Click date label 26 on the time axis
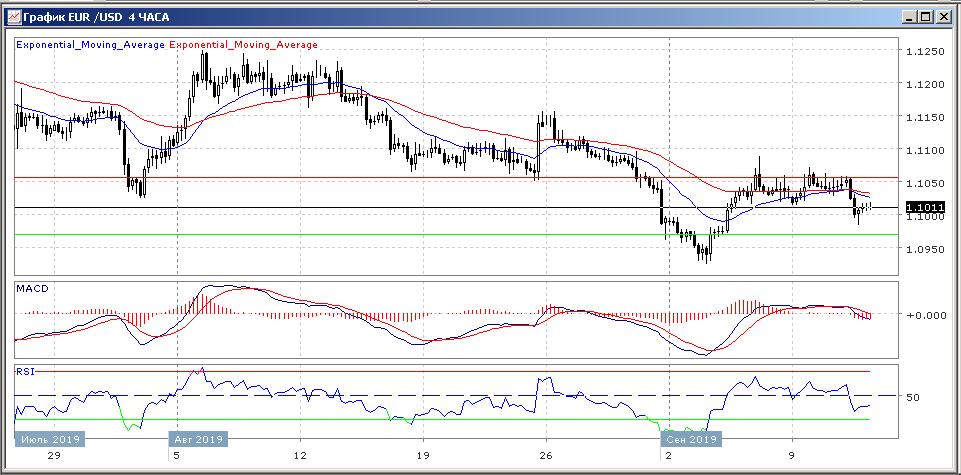The image size is (961, 475). pyautogui.click(x=546, y=455)
